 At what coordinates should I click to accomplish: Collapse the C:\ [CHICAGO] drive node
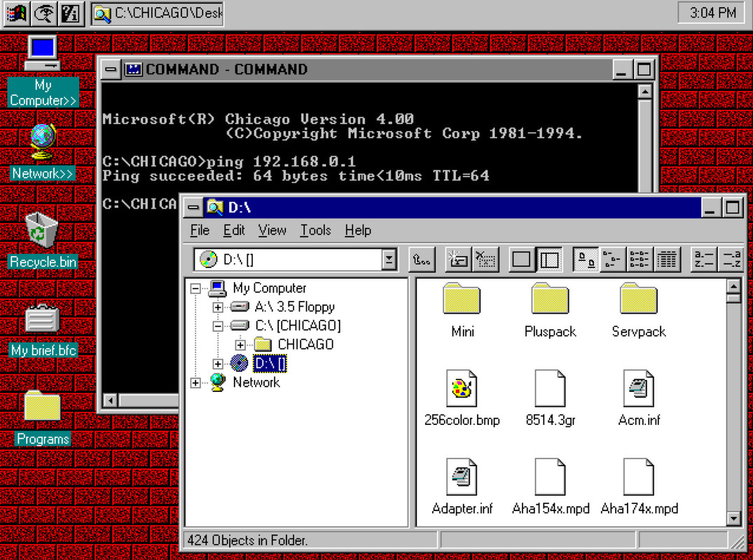pyautogui.click(x=218, y=325)
